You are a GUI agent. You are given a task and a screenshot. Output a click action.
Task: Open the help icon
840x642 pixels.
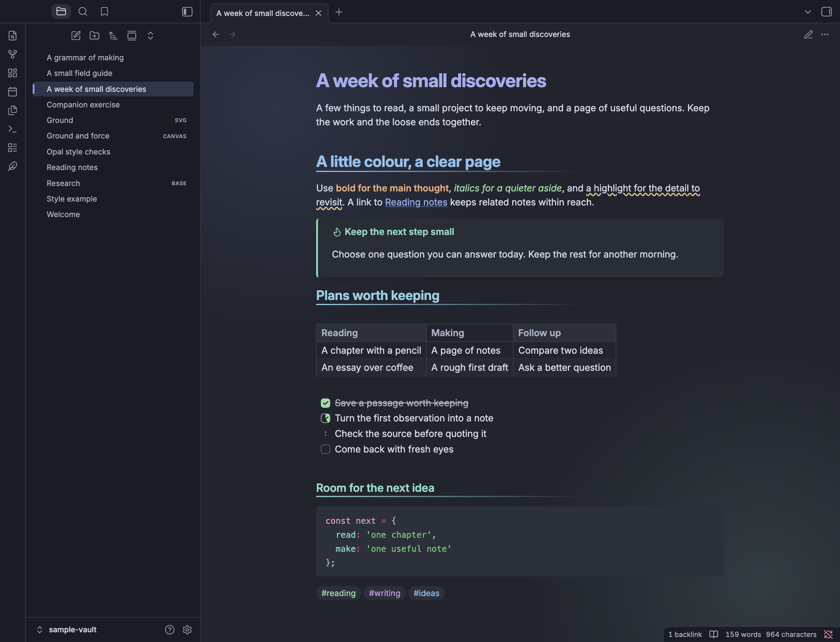[x=170, y=630]
